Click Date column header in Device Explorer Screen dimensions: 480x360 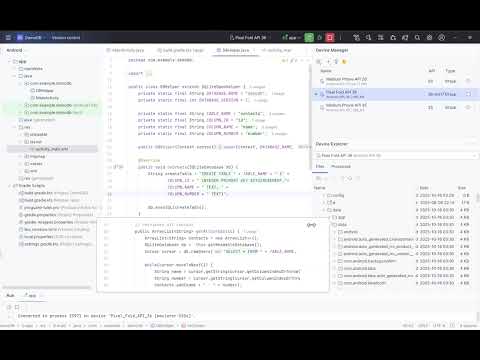pyautogui.click(x=424, y=188)
